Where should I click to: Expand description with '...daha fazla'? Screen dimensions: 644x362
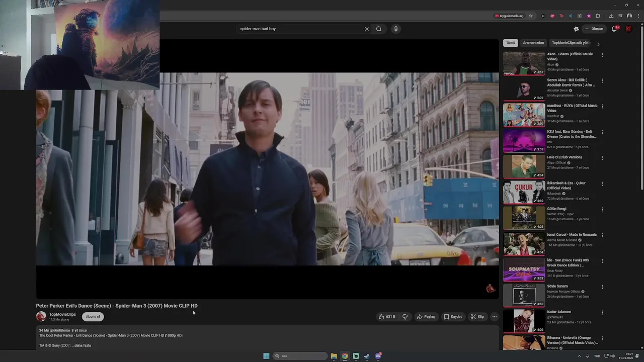coord(80,345)
